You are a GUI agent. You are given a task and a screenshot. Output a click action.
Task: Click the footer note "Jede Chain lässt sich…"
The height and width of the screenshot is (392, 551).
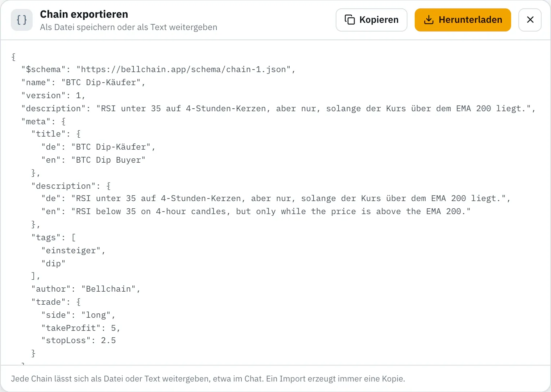tap(208, 379)
